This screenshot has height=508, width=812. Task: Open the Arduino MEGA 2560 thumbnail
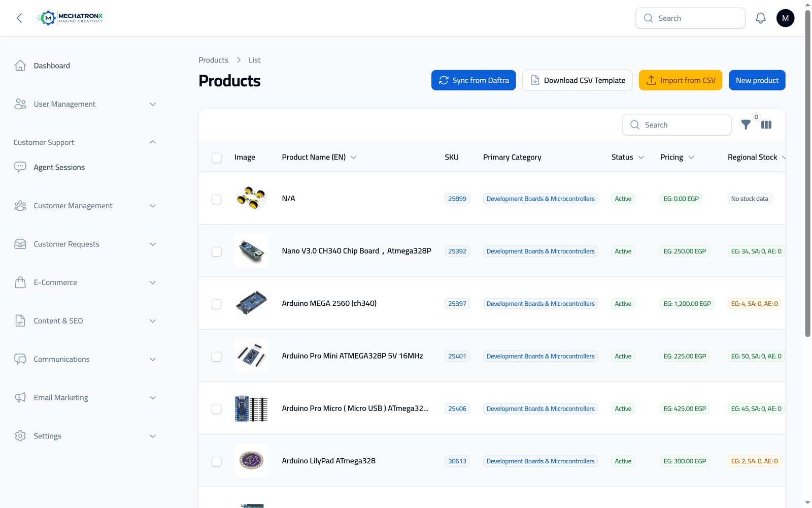click(x=251, y=303)
